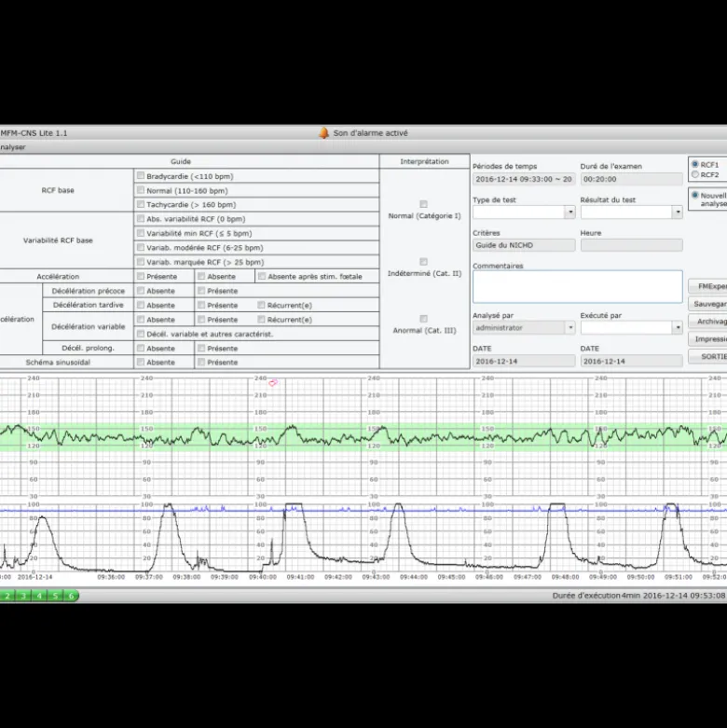Check Bradycardie (<110 bpm) box
The image size is (727, 728).
click(x=141, y=175)
